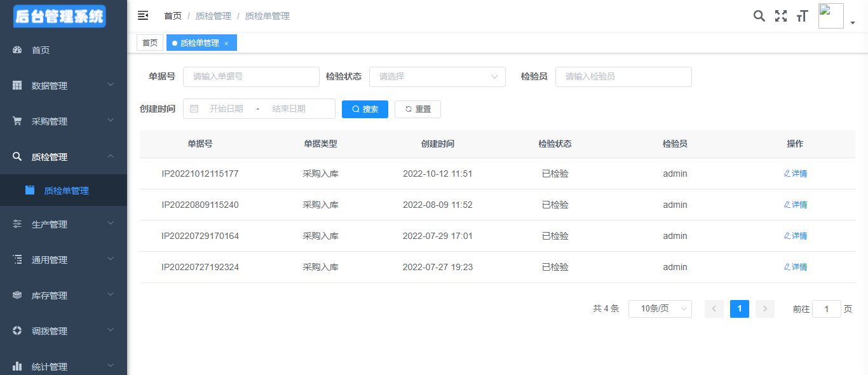
Task: Select 质检单管理 in the sidebar
Action: 66,191
